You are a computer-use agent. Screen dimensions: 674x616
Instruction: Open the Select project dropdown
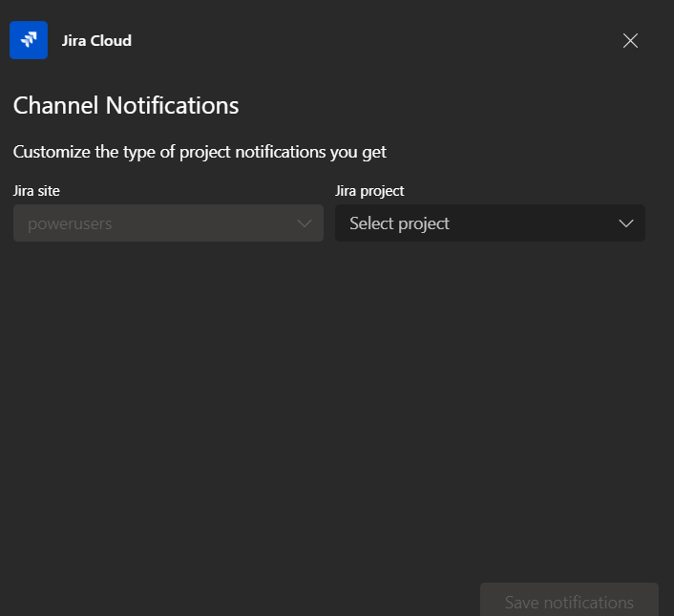(490, 223)
